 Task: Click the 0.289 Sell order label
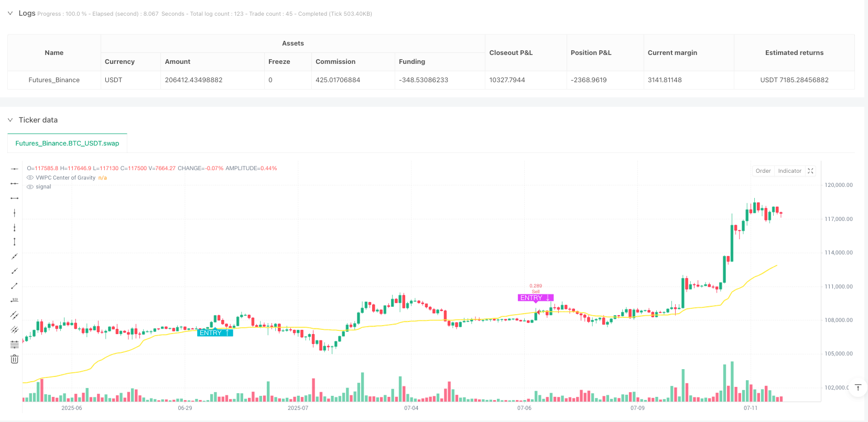(536, 288)
